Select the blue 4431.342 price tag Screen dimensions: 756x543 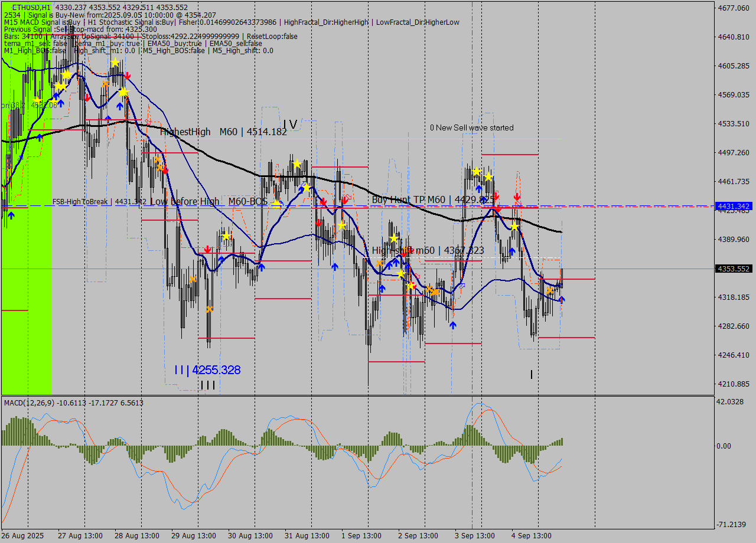tap(733, 206)
